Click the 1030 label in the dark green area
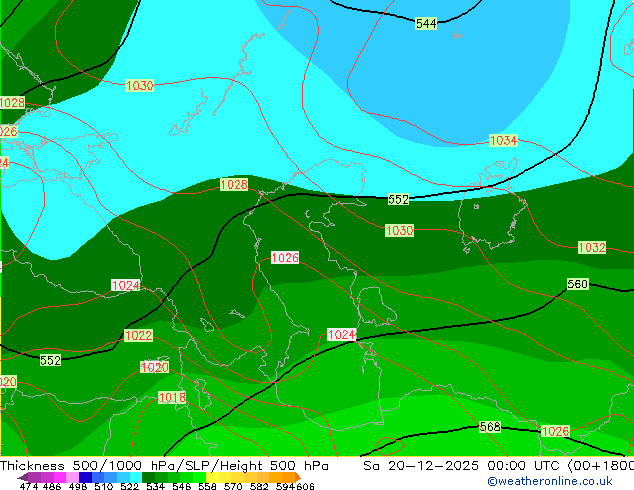The image size is (634, 490). tap(399, 230)
